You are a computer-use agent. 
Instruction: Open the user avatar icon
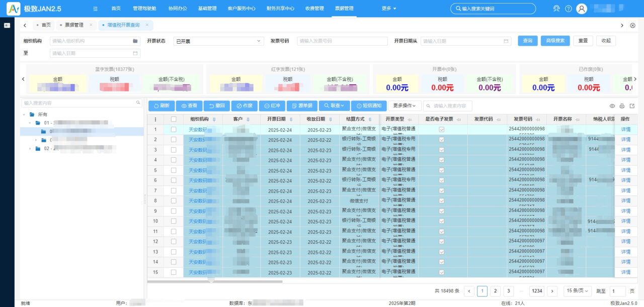tap(582, 9)
